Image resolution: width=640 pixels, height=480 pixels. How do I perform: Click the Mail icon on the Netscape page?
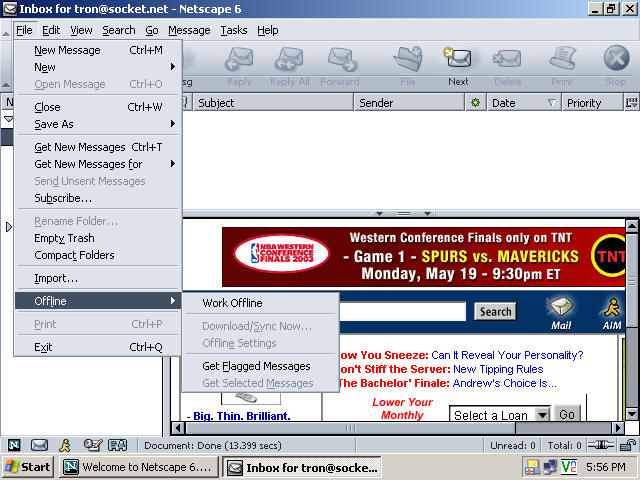point(561,313)
